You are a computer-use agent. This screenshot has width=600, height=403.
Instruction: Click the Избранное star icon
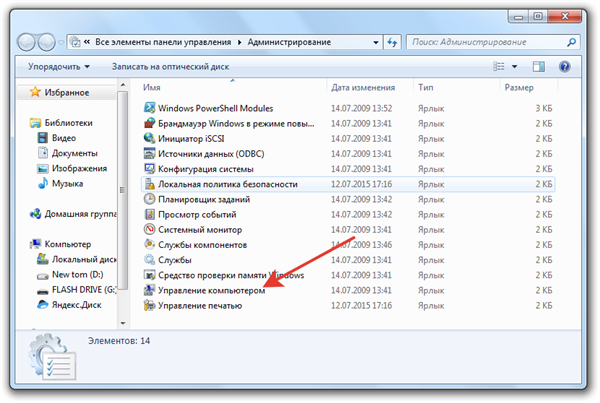click(x=35, y=92)
